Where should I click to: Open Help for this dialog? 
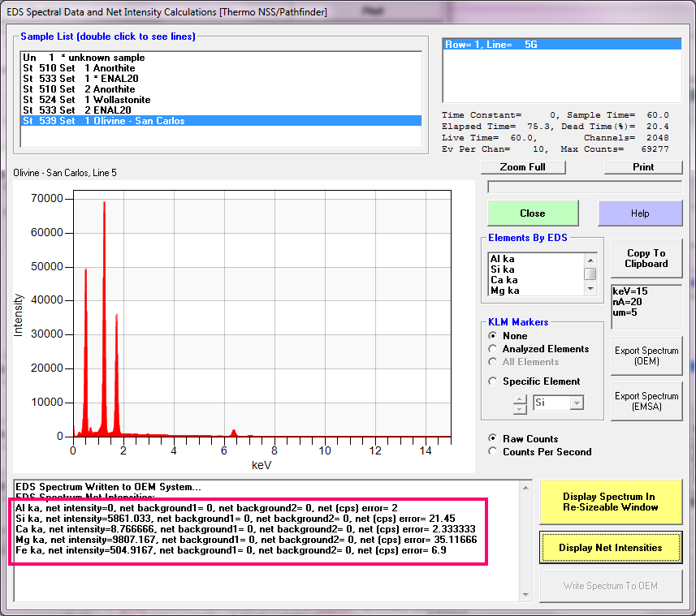[640, 213]
